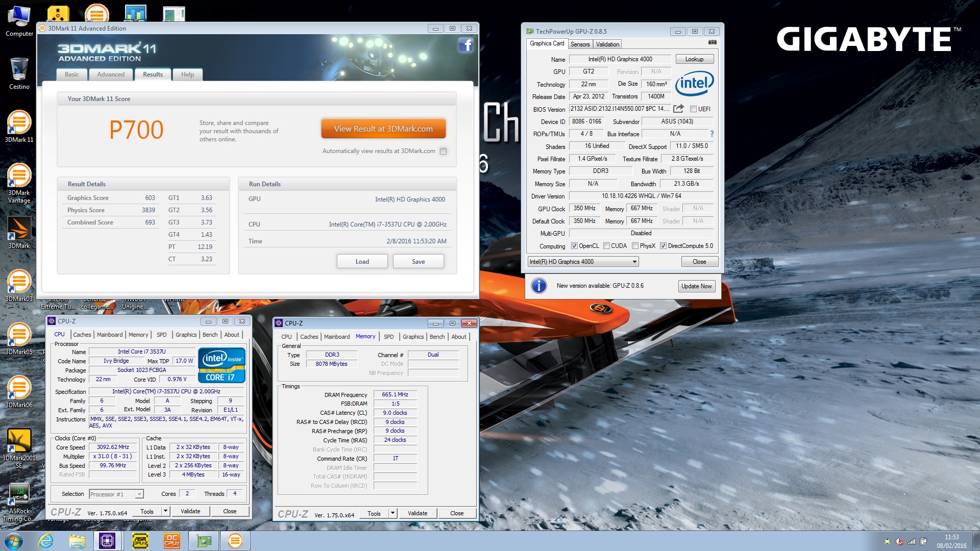The image size is (980, 551).
Task: Click the share BIOS icon in GPU-Z
Action: click(x=678, y=109)
